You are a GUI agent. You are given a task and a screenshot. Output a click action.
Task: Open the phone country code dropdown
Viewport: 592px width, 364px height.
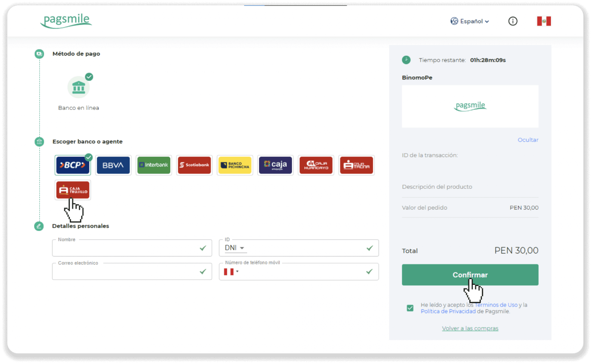[231, 272]
